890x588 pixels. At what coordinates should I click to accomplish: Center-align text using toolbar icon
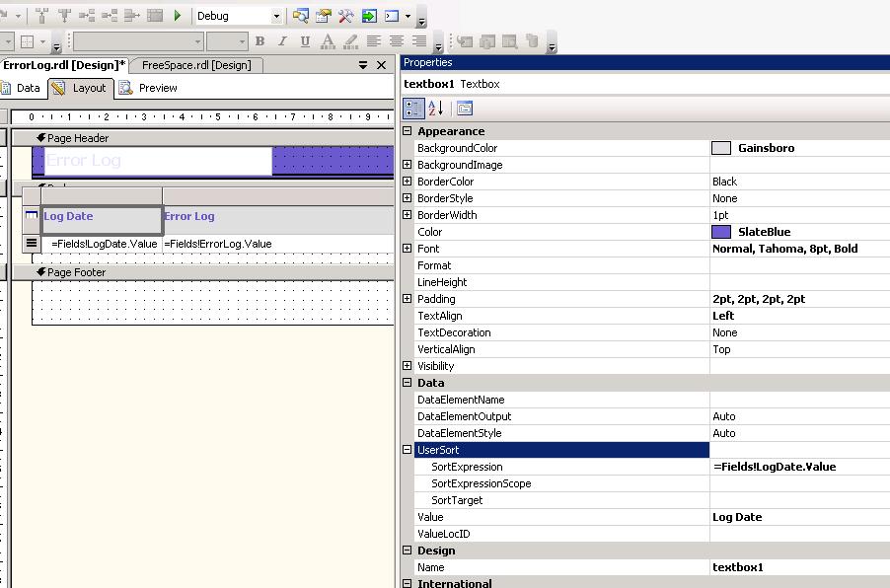pyautogui.click(x=397, y=41)
